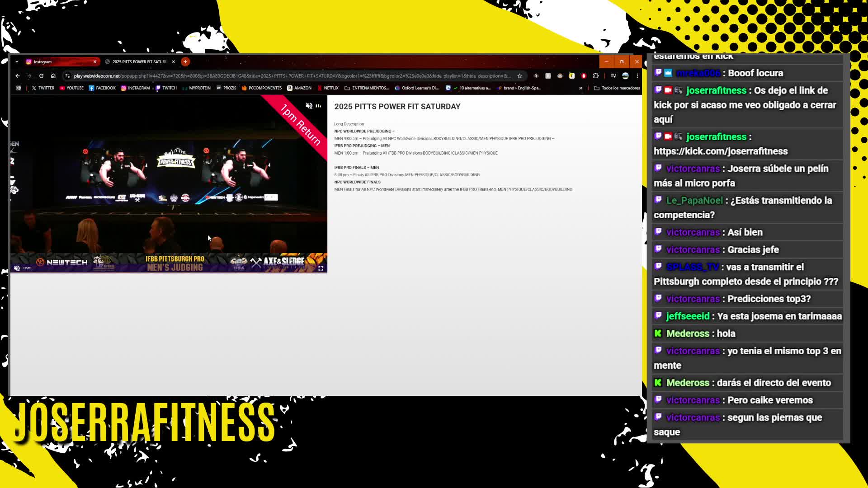The height and width of the screenshot is (488, 868).
Task: Open the PROZIS bookmark
Action: click(x=226, y=88)
